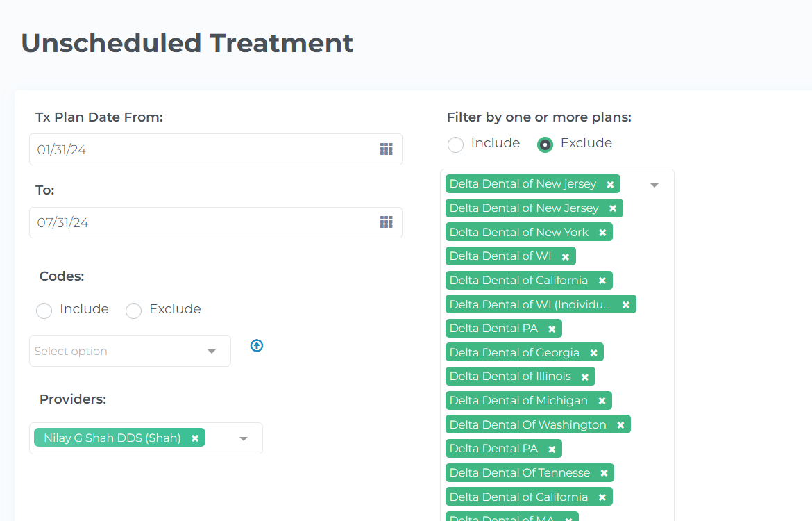Select Exclude radio for plans filter
812x521 pixels.
[x=545, y=144]
